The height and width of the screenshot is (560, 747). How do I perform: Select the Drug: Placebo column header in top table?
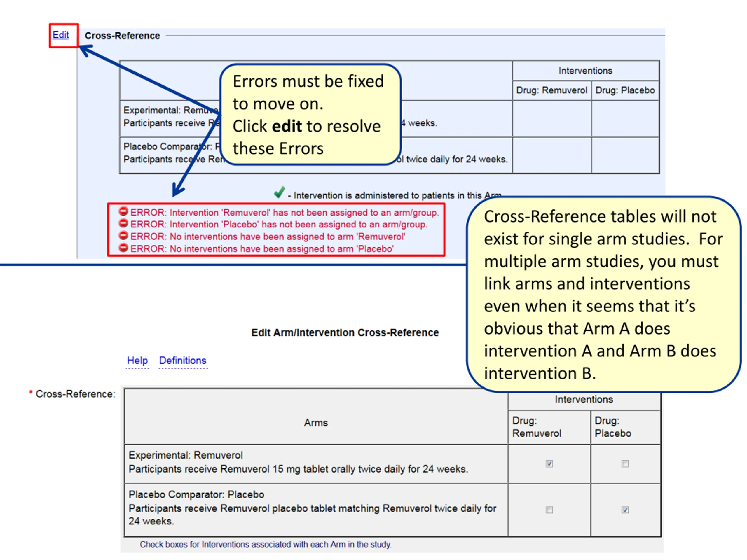(x=625, y=90)
